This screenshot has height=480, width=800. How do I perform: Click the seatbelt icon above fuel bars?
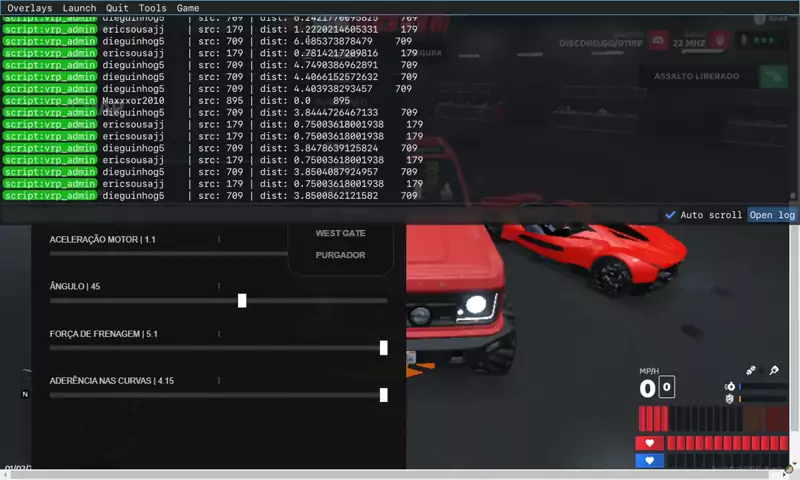point(751,370)
